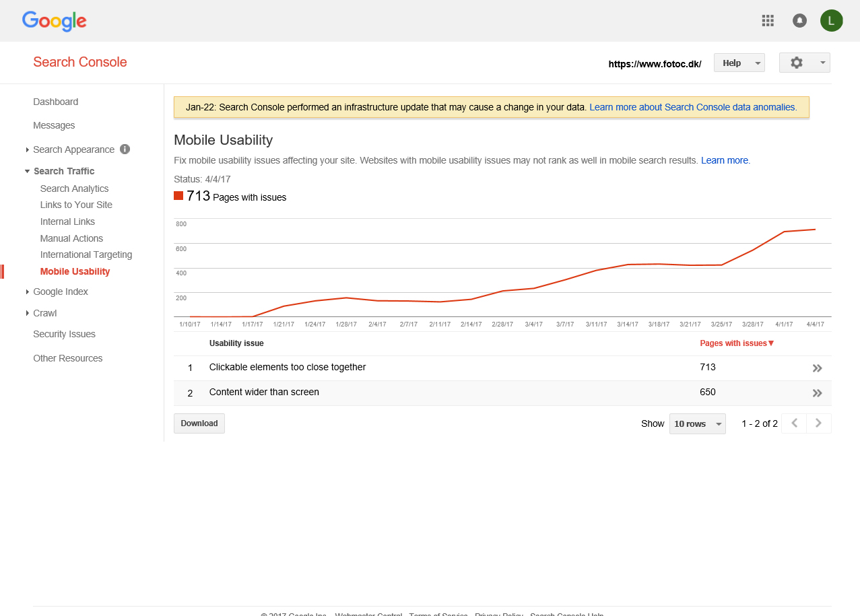Click the 1 - 2 of 2 pagination text

pyautogui.click(x=760, y=423)
